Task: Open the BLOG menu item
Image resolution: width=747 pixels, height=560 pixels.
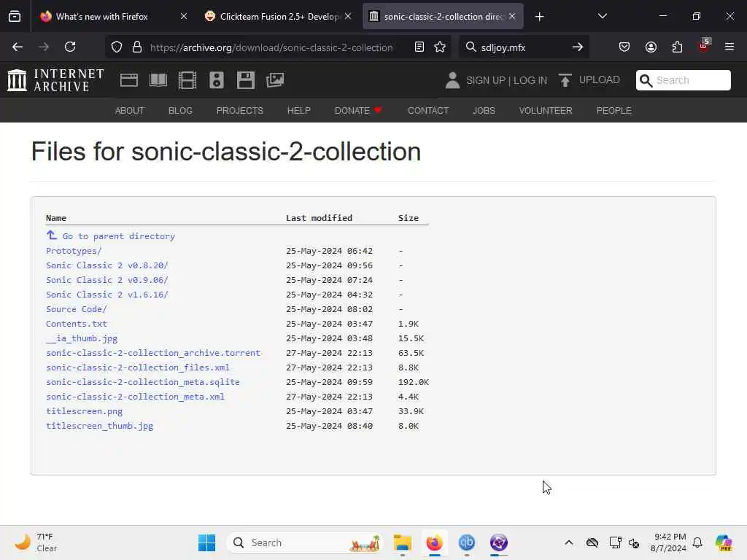Action: [x=180, y=111]
